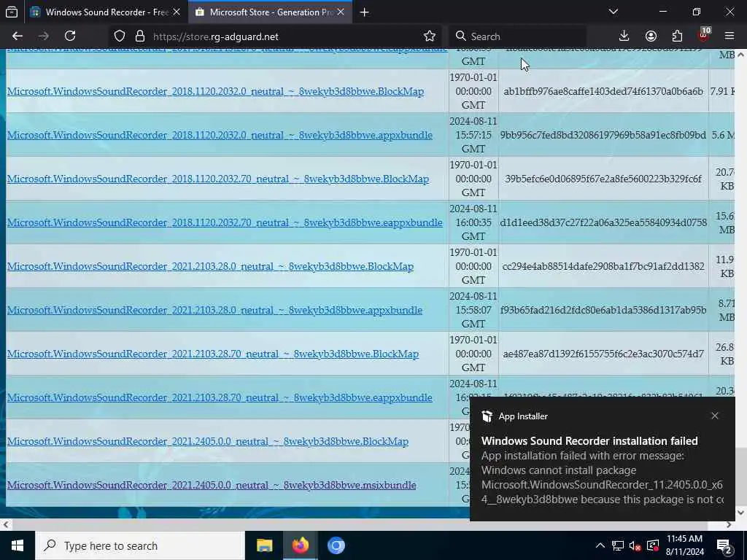This screenshot has width=747, height=560.
Task: Click taskbar Type here to search box
Action: pos(140,545)
